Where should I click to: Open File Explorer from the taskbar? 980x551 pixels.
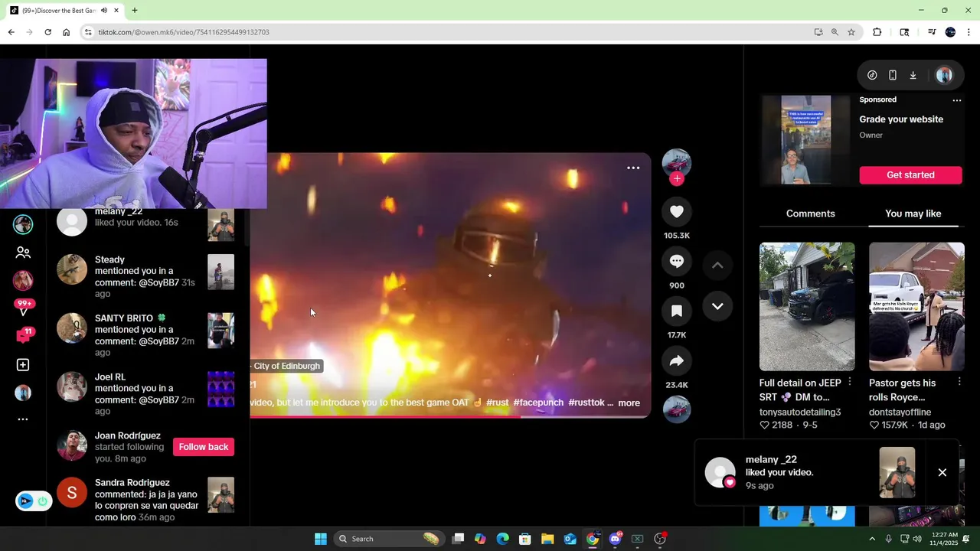tap(547, 539)
